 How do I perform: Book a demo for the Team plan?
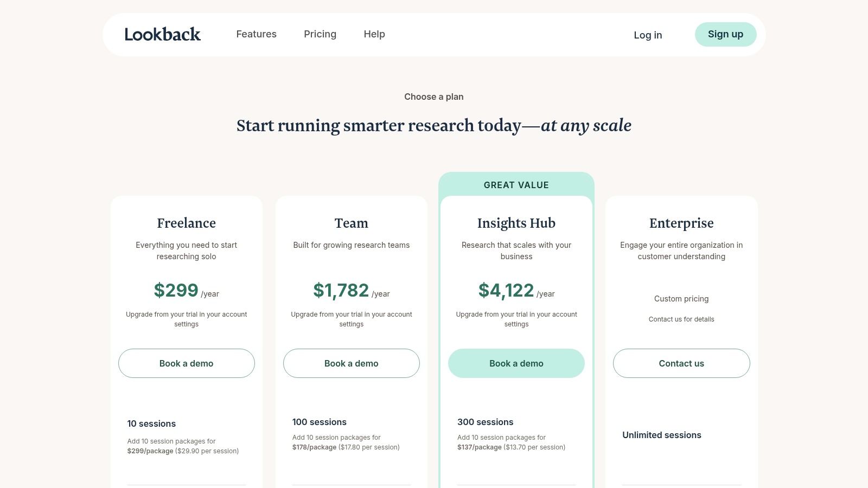(x=352, y=363)
